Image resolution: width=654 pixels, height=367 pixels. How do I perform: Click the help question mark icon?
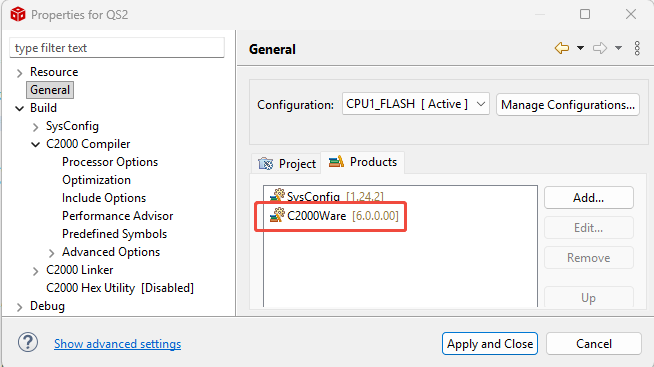28,343
